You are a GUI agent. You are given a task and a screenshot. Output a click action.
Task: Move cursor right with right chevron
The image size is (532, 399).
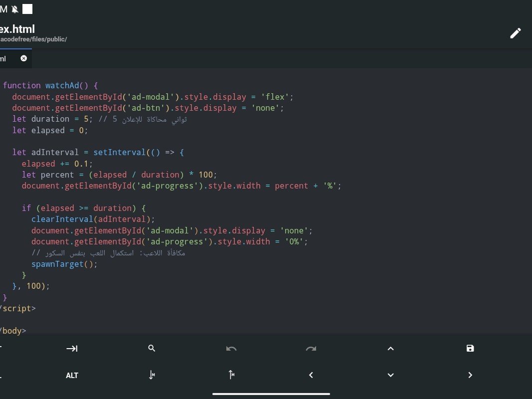tap(470, 375)
